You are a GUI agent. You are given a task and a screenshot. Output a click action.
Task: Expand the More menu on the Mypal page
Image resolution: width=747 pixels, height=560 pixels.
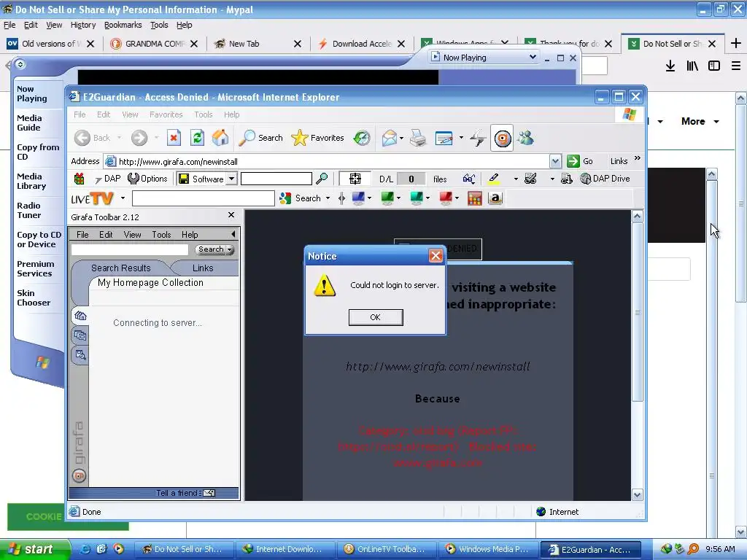click(700, 122)
